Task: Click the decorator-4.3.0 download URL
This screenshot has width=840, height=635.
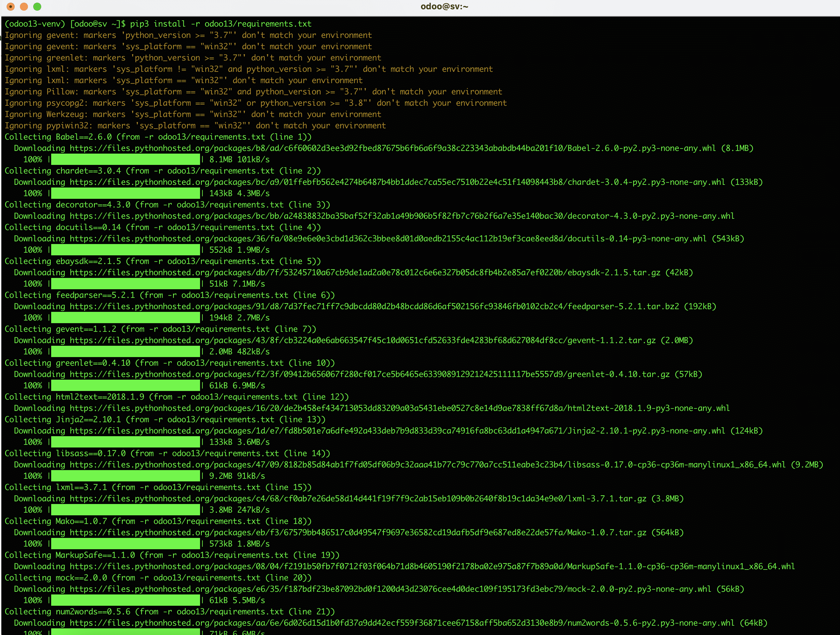Action: [401, 216]
